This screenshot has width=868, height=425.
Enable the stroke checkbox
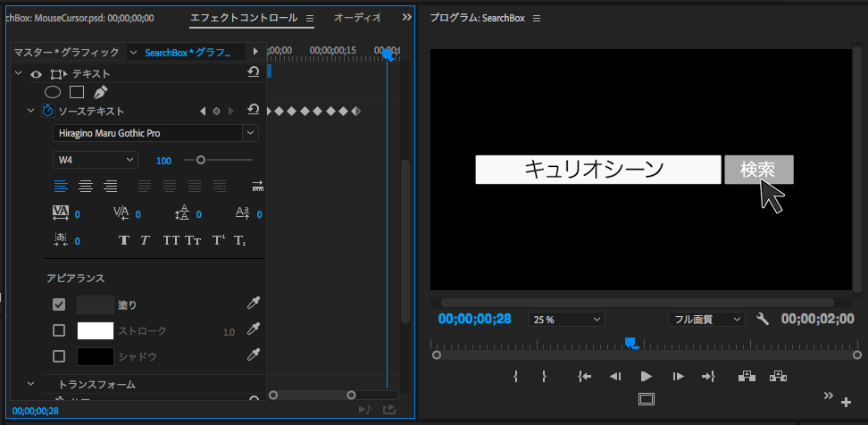coord(59,330)
